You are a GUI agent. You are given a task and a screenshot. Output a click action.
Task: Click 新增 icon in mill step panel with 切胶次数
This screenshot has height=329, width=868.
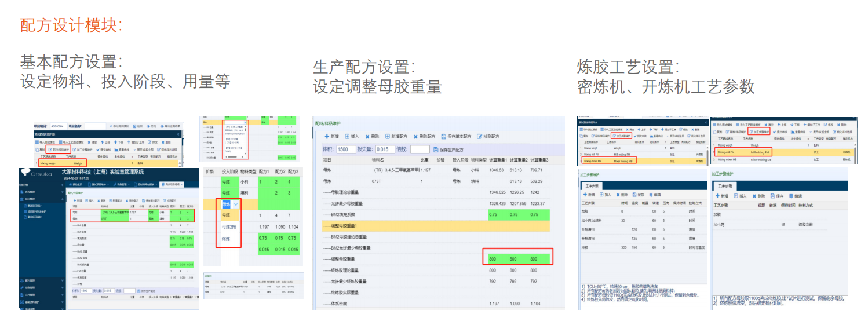[x=717, y=196]
